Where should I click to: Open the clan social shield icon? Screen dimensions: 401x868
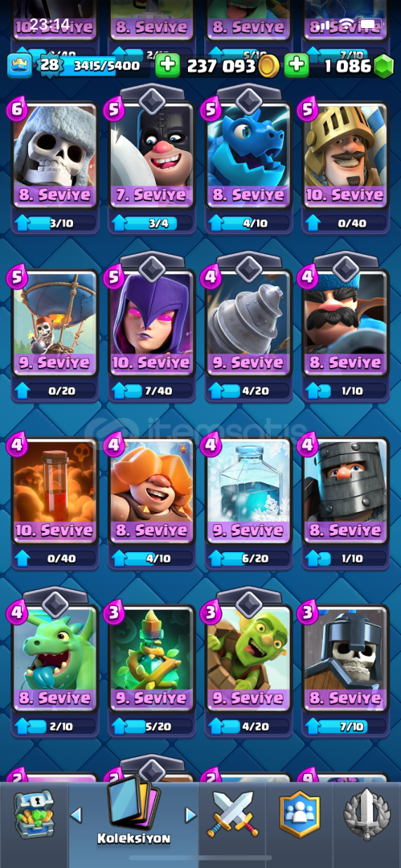[299, 813]
